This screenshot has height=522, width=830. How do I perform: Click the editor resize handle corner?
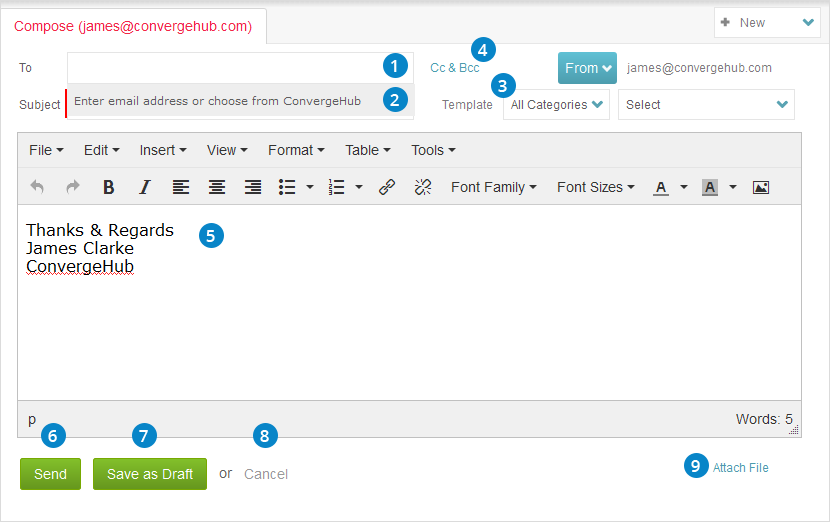[x=793, y=430]
